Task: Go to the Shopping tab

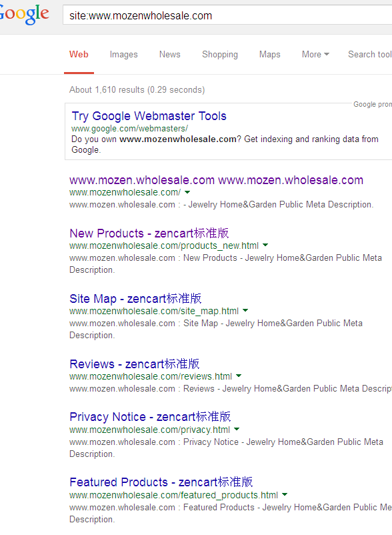Action: pos(220,55)
